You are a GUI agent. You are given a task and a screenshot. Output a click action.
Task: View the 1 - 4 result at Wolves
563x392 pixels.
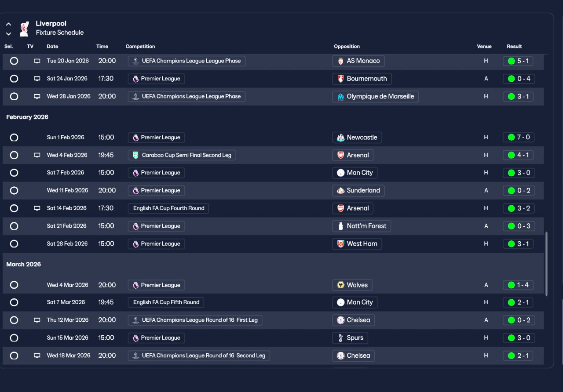point(518,285)
